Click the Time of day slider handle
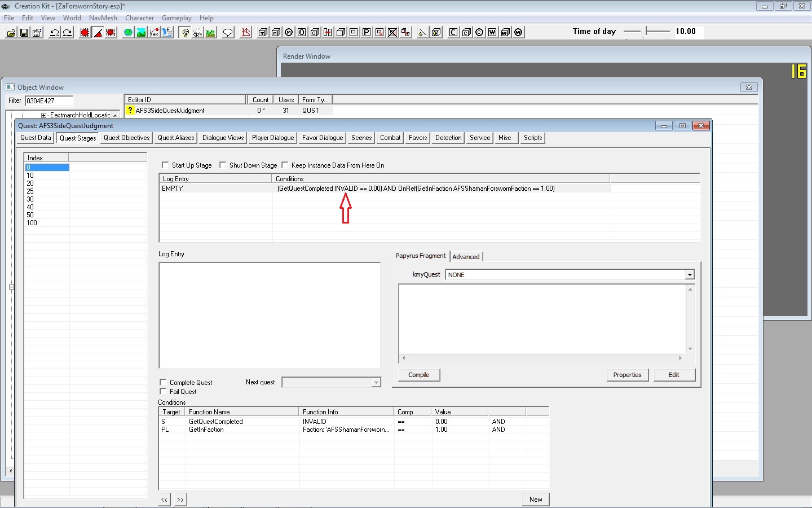 tap(646, 31)
